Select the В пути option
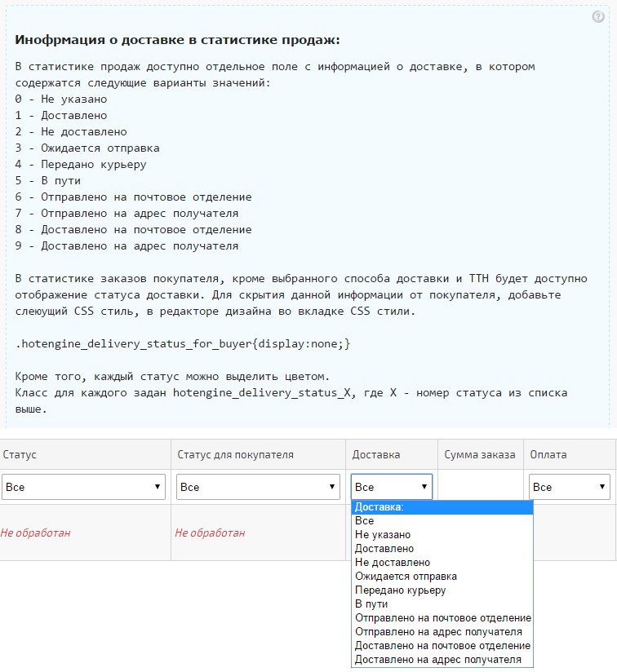 (371, 604)
